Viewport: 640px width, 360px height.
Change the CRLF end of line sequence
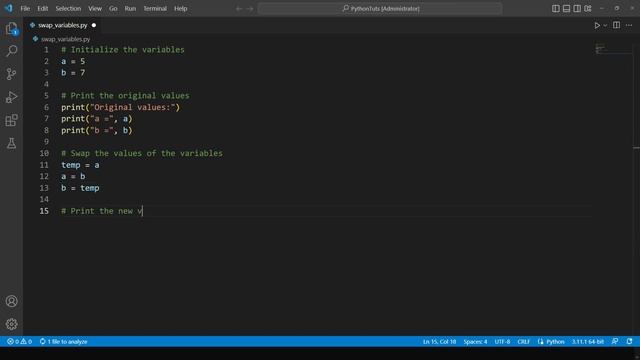point(523,342)
